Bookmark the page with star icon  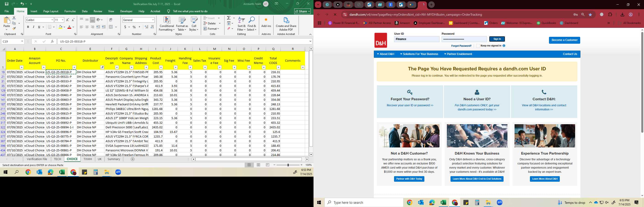(x=590, y=14)
